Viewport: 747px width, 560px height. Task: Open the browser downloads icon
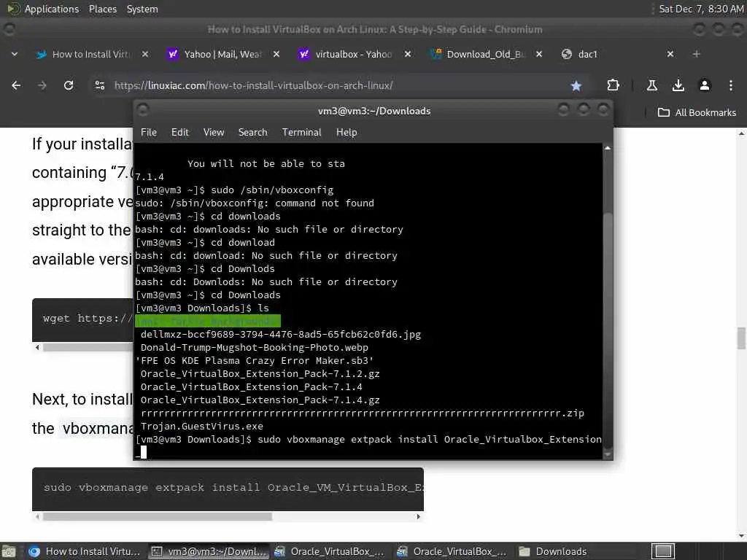(x=678, y=85)
